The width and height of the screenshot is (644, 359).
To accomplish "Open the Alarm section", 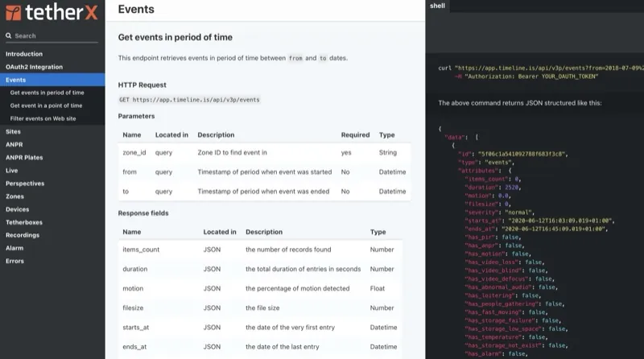I will pyautogui.click(x=14, y=248).
